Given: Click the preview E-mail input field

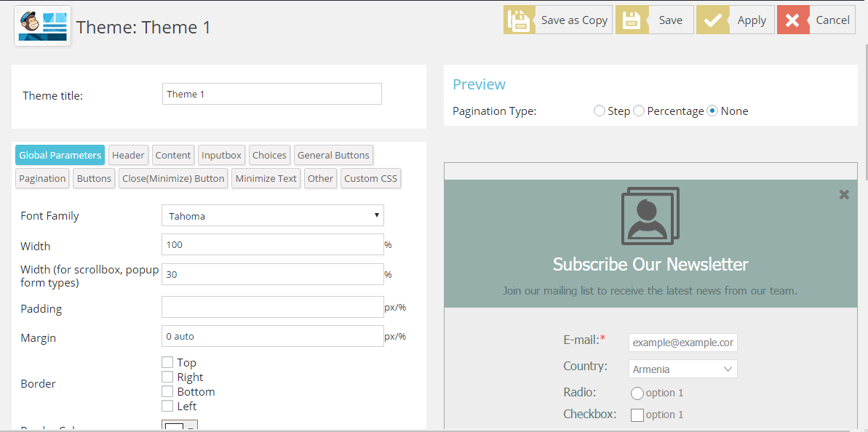Looking at the screenshot, I should [682, 343].
